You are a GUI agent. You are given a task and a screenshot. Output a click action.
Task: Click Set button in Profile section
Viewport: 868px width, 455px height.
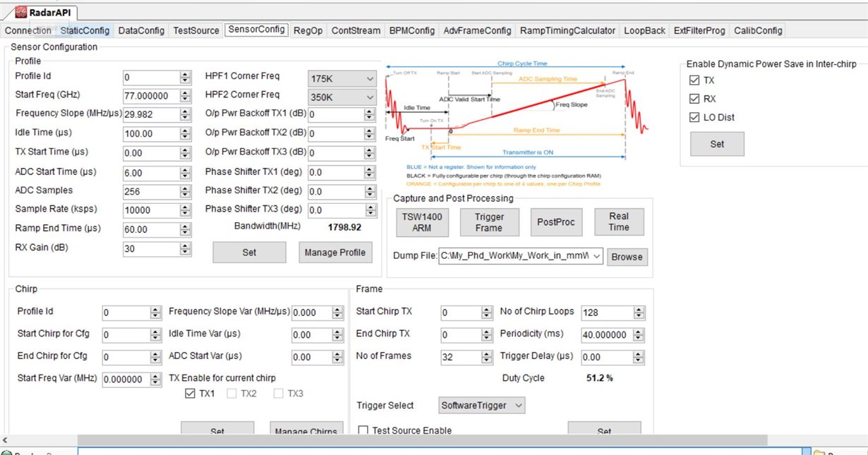249,253
